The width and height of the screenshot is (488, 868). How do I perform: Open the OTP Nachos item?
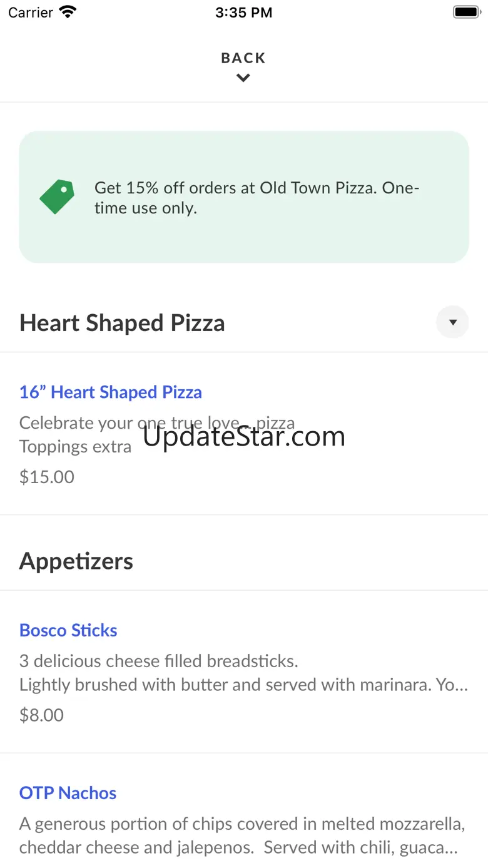tap(68, 793)
